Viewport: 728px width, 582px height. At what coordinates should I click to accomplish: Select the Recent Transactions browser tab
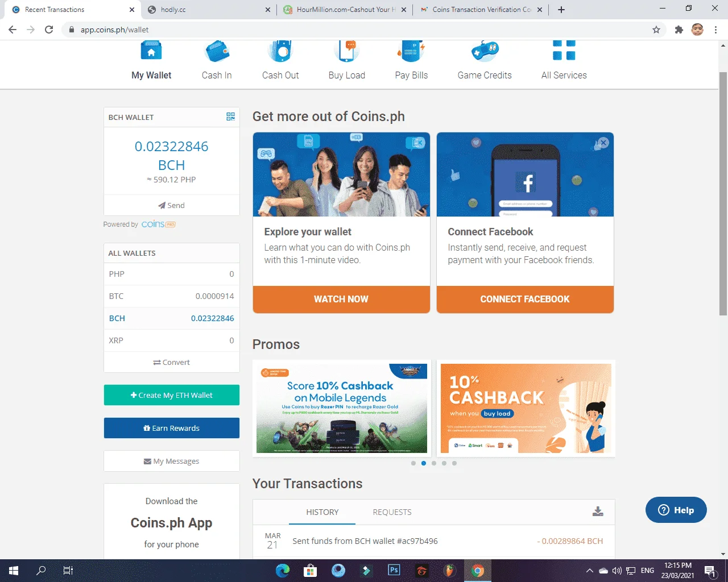coord(73,10)
